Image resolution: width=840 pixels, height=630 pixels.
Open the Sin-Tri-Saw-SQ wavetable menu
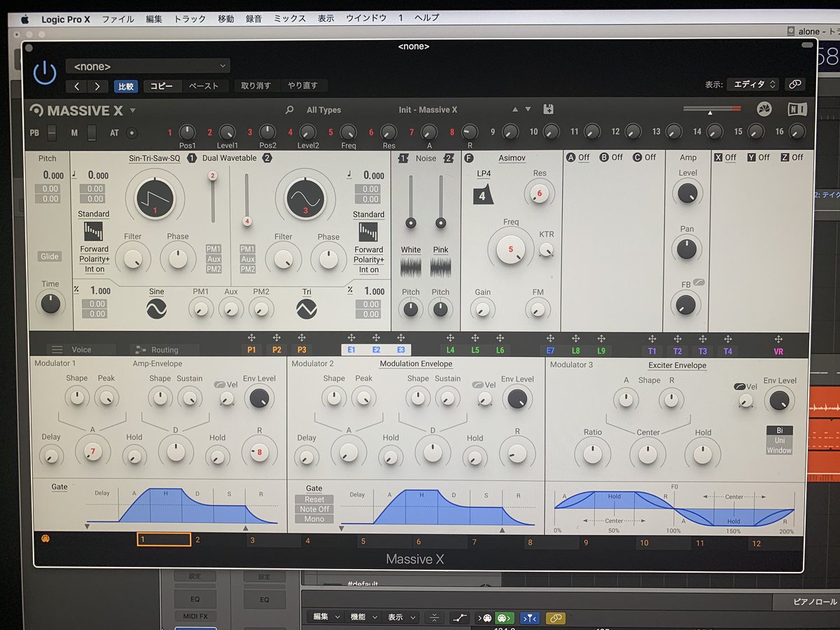point(155,158)
